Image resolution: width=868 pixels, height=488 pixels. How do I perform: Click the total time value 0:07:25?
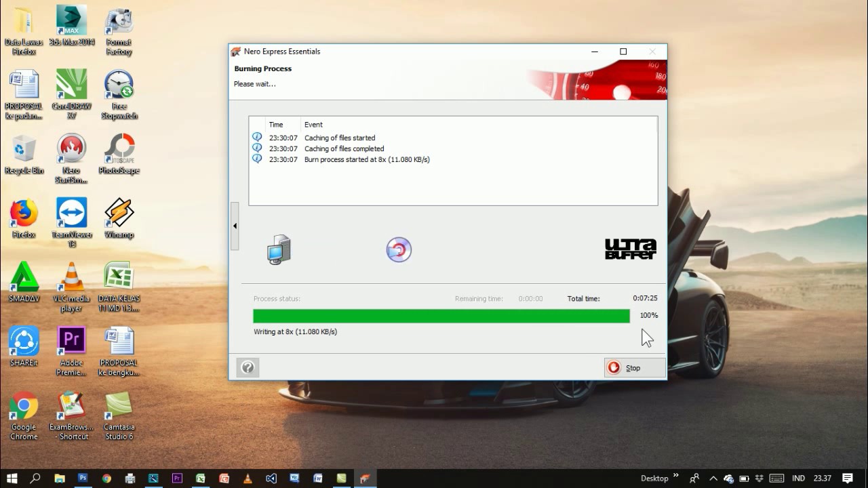[x=645, y=298]
